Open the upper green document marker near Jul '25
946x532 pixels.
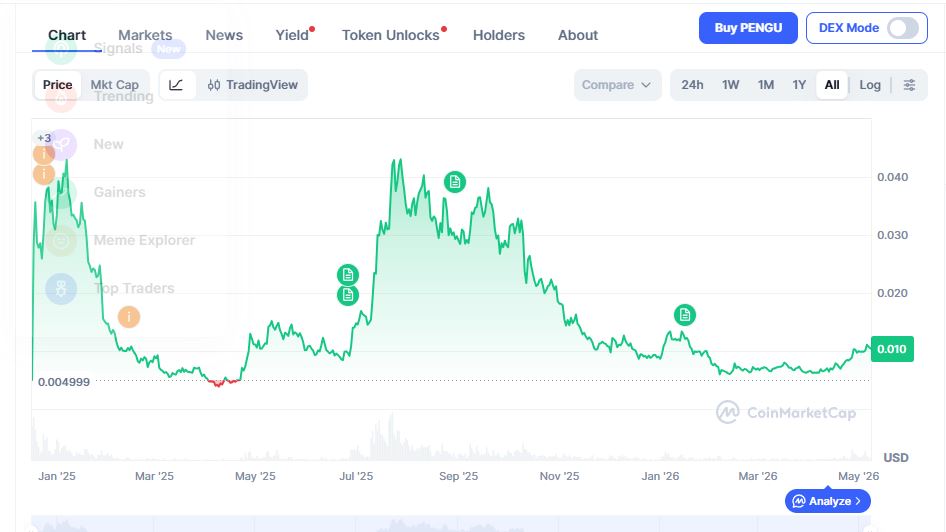click(x=348, y=275)
